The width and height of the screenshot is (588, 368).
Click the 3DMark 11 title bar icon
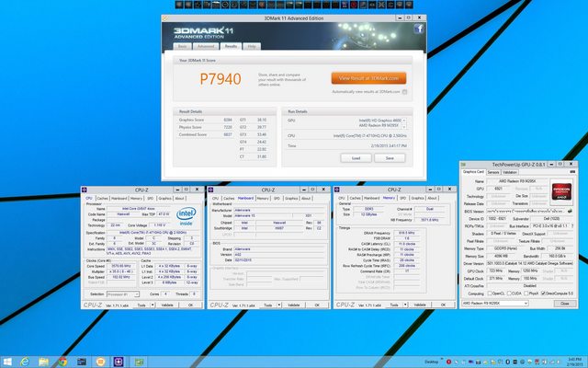[x=164, y=18]
